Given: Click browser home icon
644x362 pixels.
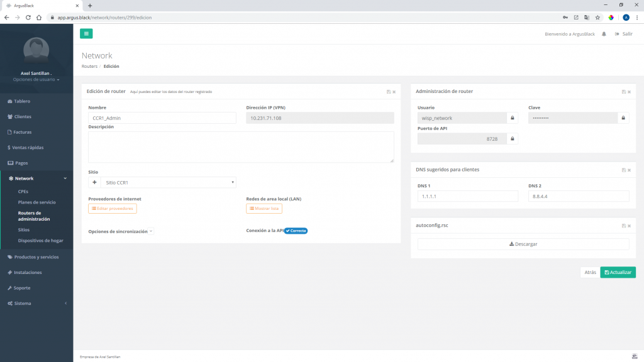Looking at the screenshot, I should pos(39,18).
